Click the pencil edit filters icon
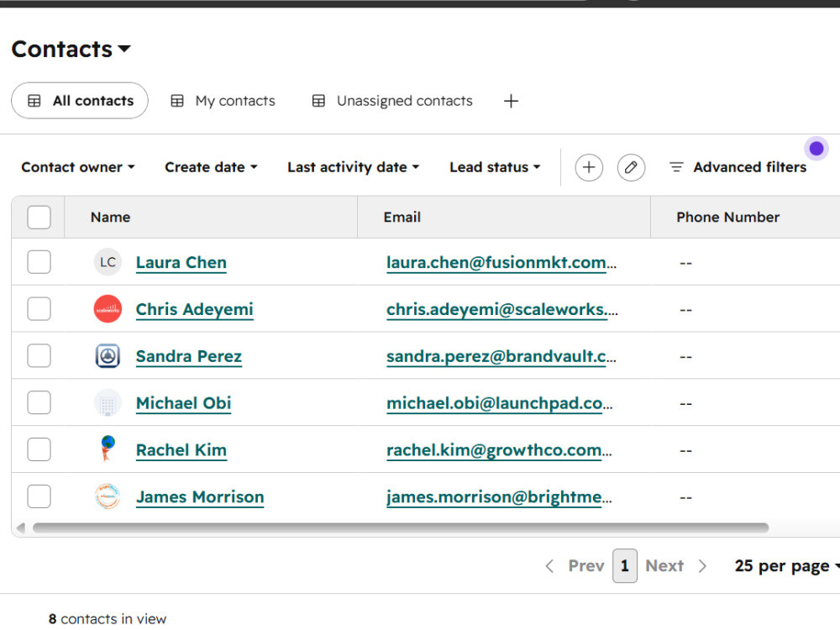Image resolution: width=840 pixels, height=630 pixels. pos(631,168)
